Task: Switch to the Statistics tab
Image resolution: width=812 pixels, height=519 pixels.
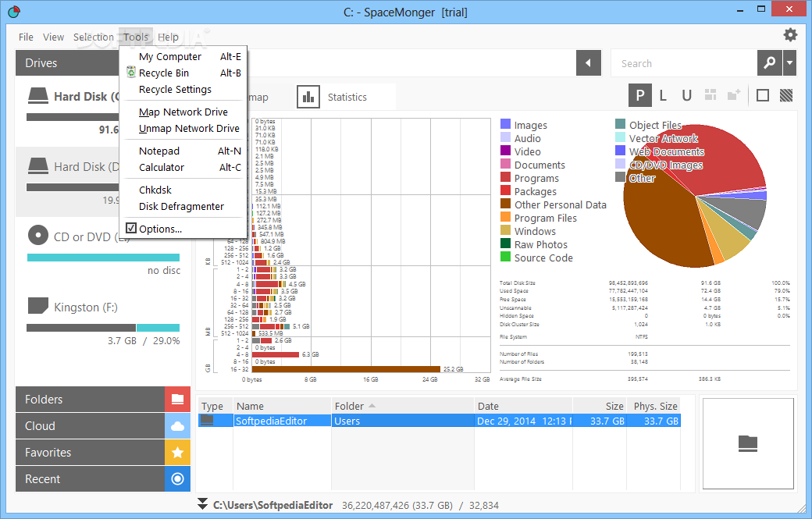Action: click(x=347, y=97)
